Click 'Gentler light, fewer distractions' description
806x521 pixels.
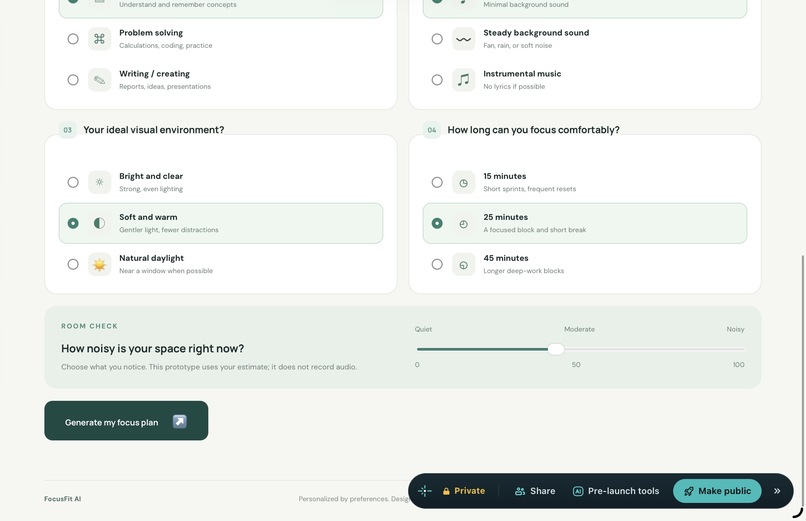pos(169,230)
